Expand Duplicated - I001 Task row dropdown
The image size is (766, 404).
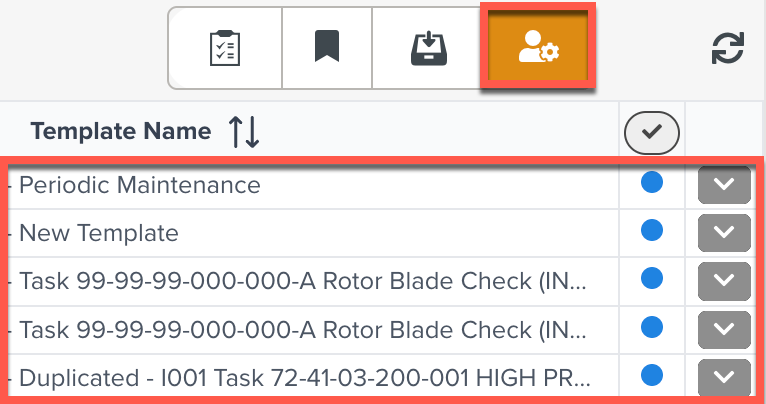(723, 378)
